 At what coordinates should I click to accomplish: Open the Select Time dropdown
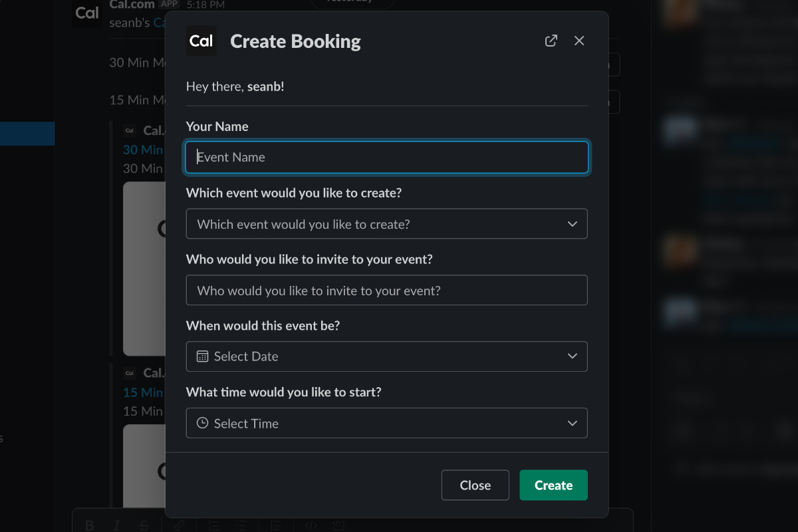click(386, 424)
